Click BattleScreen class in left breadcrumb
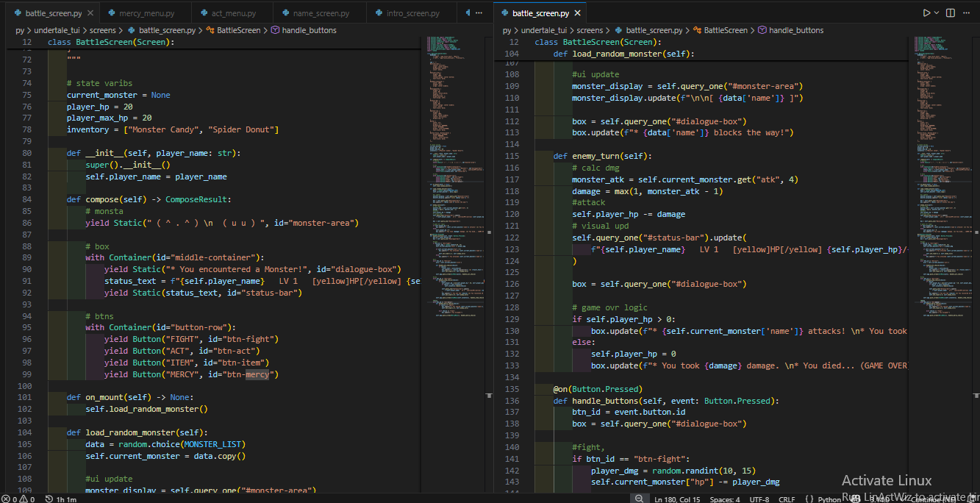Screen dimensions: 980x503 pos(238,30)
